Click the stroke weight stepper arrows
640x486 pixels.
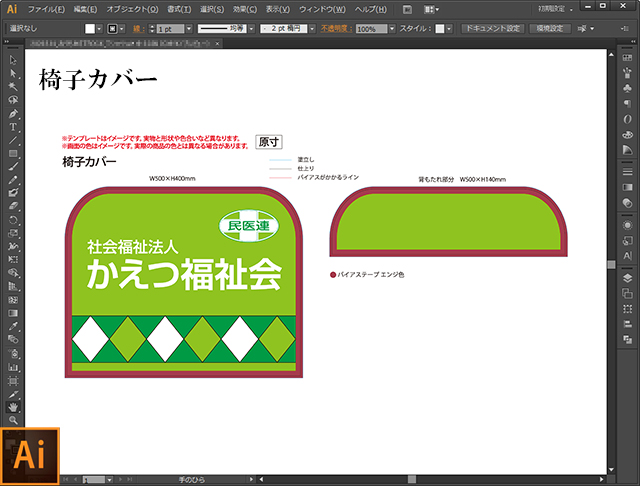pos(152,29)
